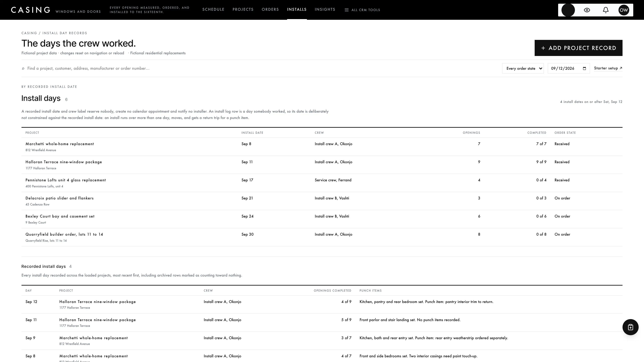The height and width of the screenshot is (362, 644).
Task: Open the notifications bell
Action: coord(605,10)
